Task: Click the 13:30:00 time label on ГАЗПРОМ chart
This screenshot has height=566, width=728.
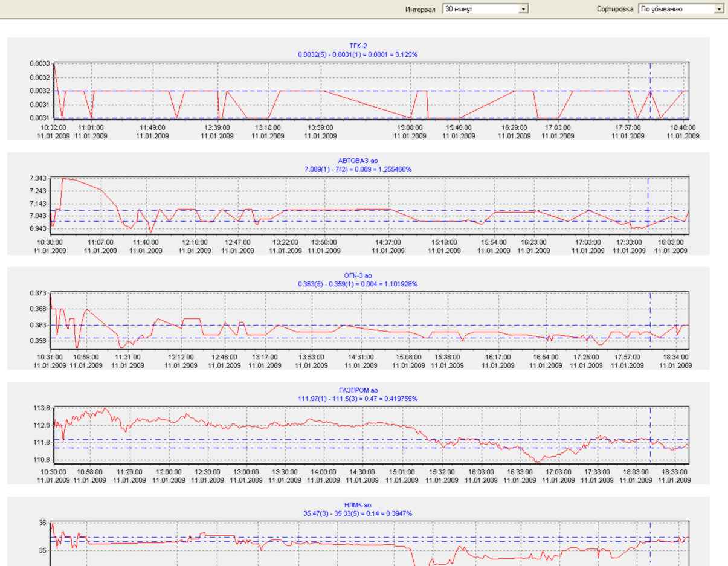Action: click(285, 472)
